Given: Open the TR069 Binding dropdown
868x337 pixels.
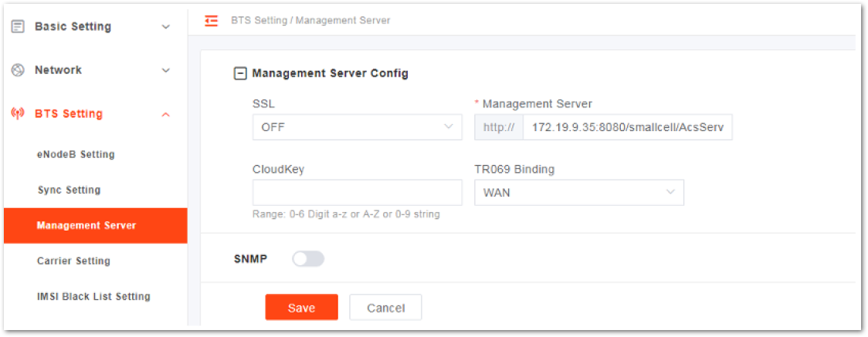Looking at the screenshot, I should click(x=579, y=192).
